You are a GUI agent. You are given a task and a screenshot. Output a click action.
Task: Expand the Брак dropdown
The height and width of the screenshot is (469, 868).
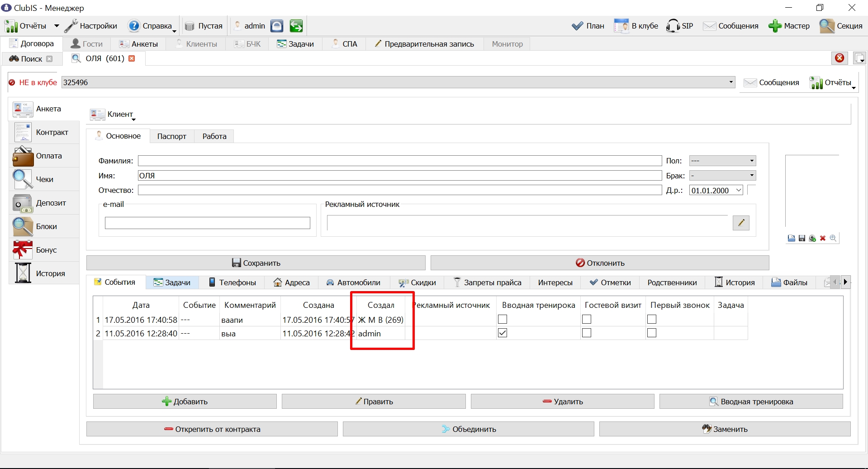[722, 175]
